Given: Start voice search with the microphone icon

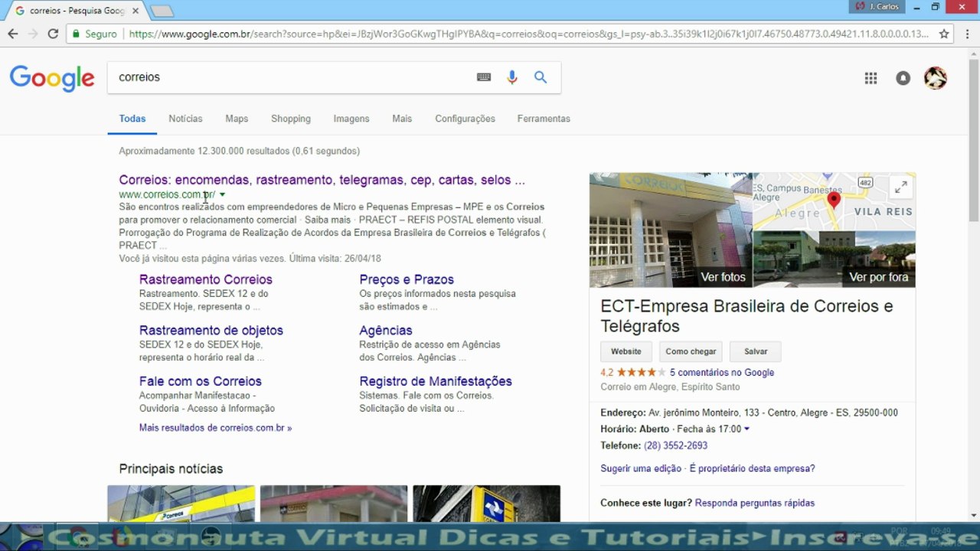Looking at the screenshot, I should (x=512, y=77).
